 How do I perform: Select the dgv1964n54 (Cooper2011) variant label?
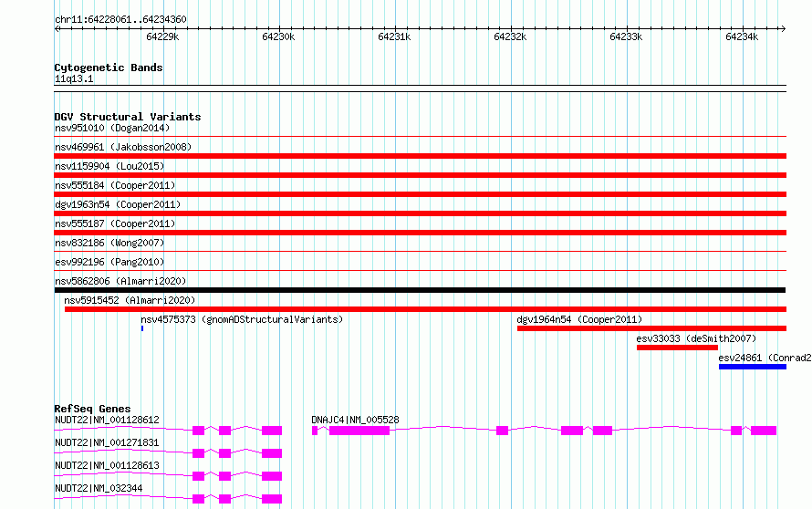click(x=579, y=319)
